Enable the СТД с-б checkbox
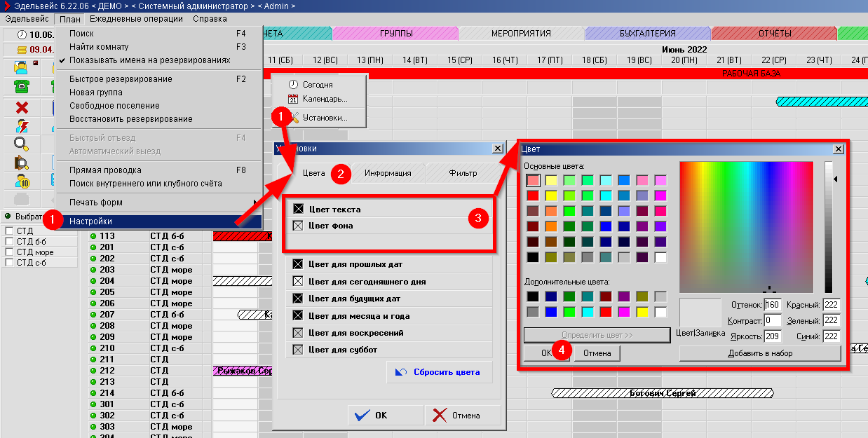 click(9, 263)
